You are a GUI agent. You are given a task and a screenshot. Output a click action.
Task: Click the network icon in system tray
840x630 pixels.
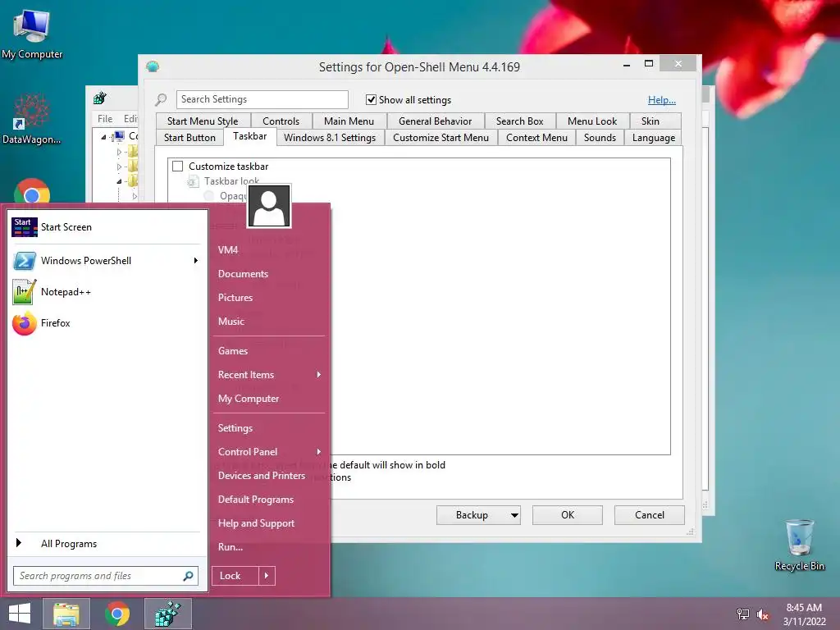pyautogui.click(x=743, y=614)
